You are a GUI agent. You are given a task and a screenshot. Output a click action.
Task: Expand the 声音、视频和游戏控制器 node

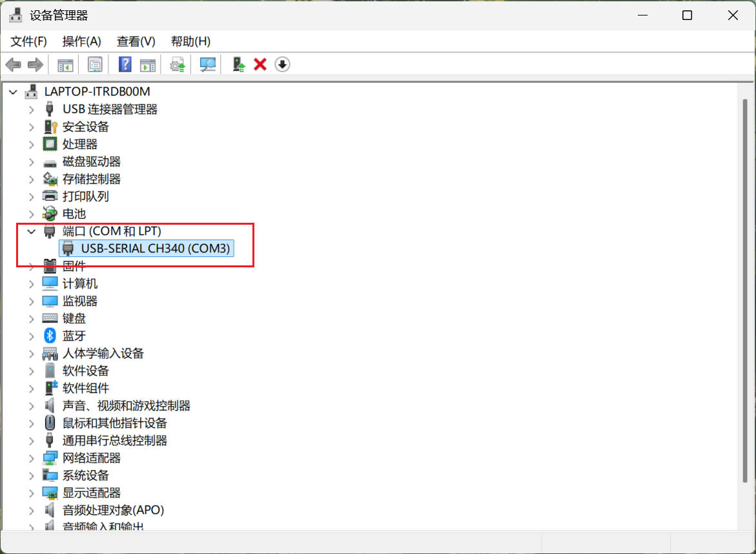click(32, 405)
